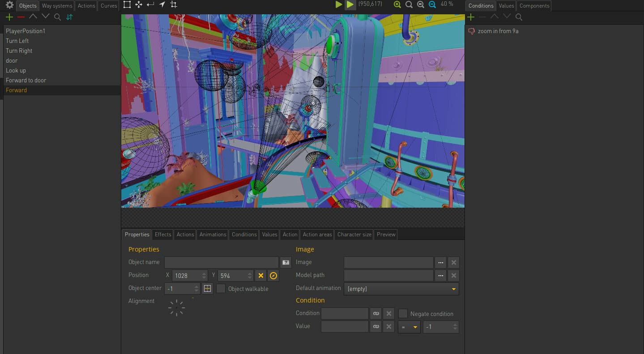Open the Default animation dropdown

[401, 289]
